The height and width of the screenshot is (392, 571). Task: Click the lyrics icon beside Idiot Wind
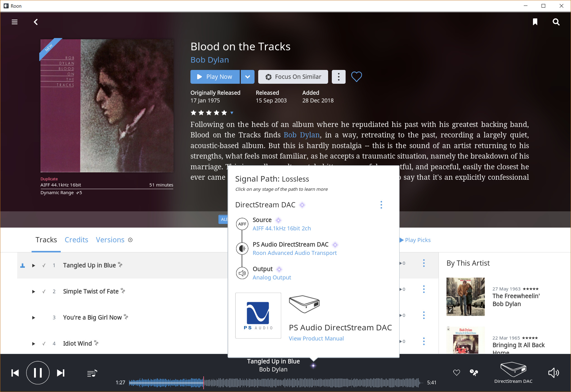click(x=96, y=343)
